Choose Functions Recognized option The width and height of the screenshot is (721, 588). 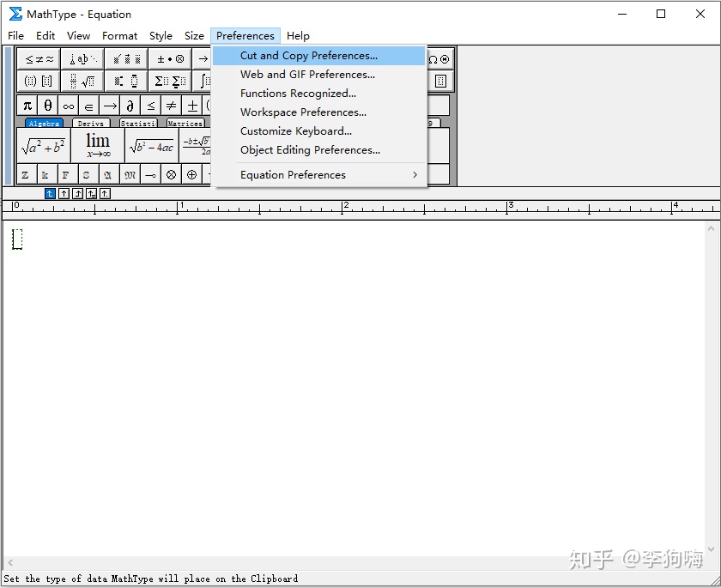[x=318, y=94]
